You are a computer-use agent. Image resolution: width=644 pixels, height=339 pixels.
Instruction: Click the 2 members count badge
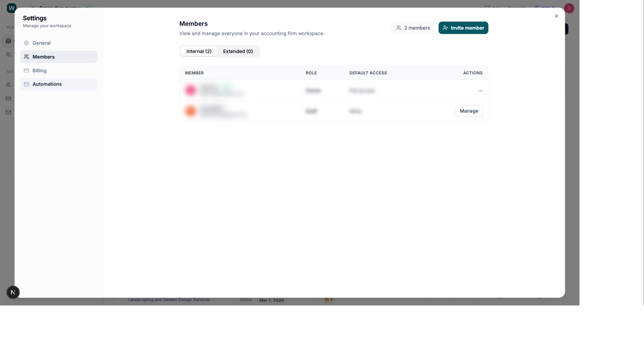(x=413, y=28)
